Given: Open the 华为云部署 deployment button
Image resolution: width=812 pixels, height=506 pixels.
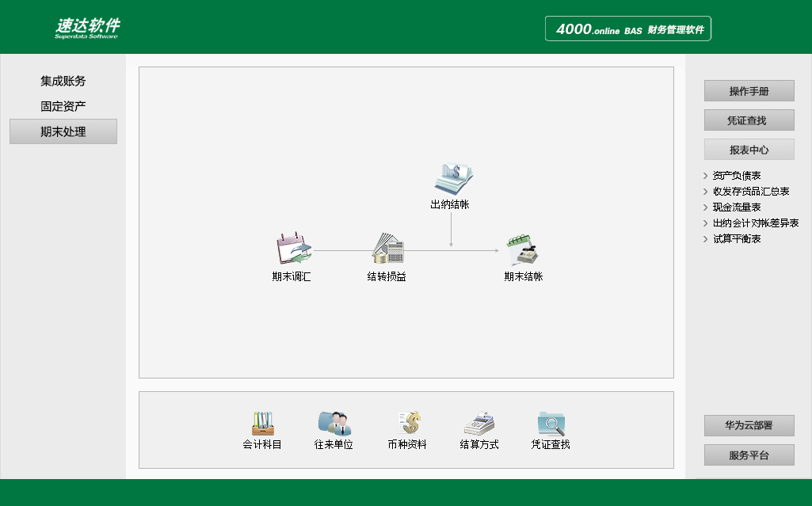Looking at the screenshot, I should [x=749, y=425].
